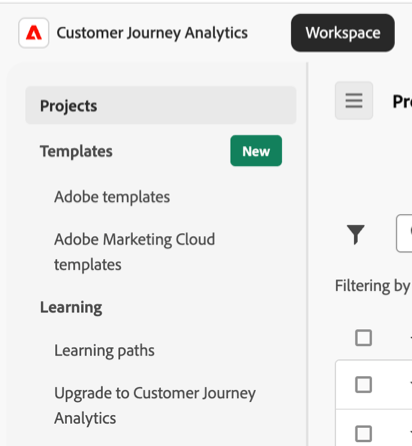This screenshot has height=446, width=412.
Task: Open Upgrade to Customer Journey Analytics
Action: [155, 405]
